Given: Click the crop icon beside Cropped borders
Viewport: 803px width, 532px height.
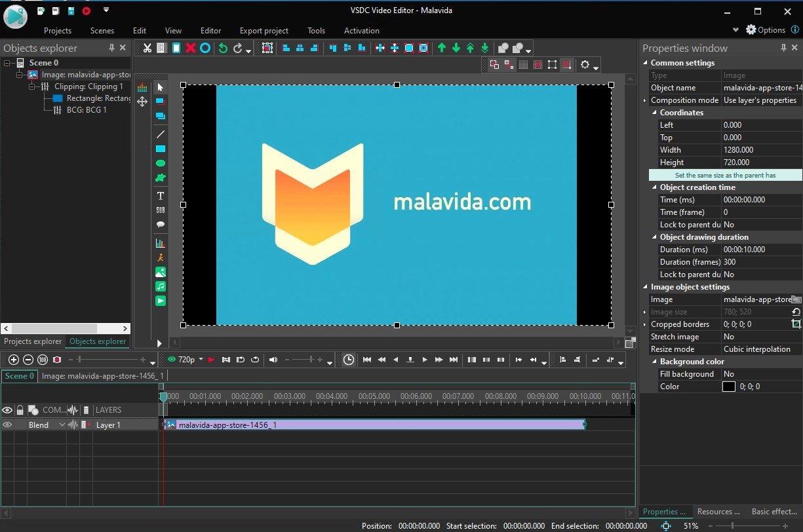Looking at the screenshot, I should (x=796, y=324).
